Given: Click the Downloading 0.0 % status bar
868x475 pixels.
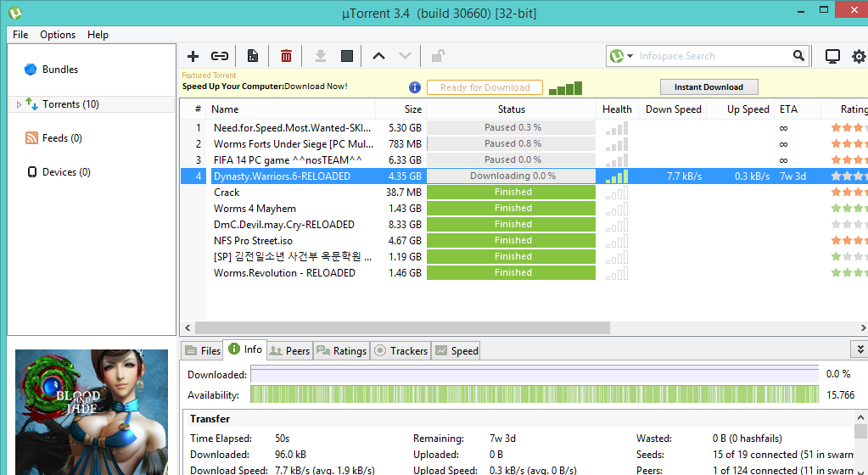Looking at the screenshot, I should (512, 176).
